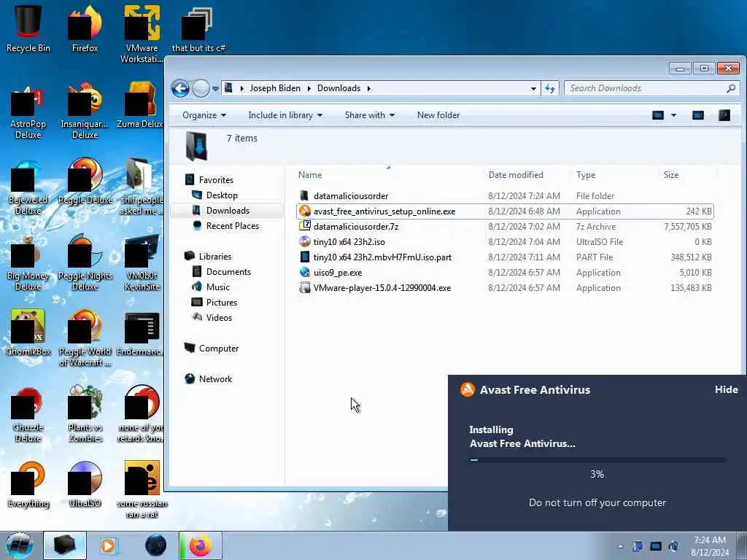747x560 pixels.
Task: Open Recent Places in navigation pane
Action: (233, 226)
